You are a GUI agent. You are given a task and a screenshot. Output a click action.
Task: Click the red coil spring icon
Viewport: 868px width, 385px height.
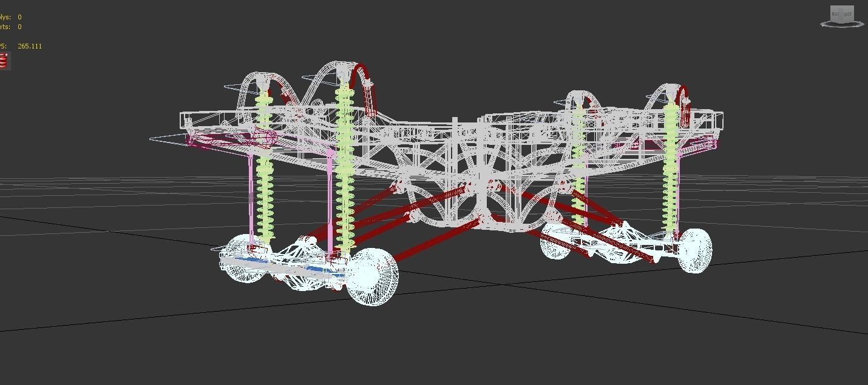tap(4, 61)
